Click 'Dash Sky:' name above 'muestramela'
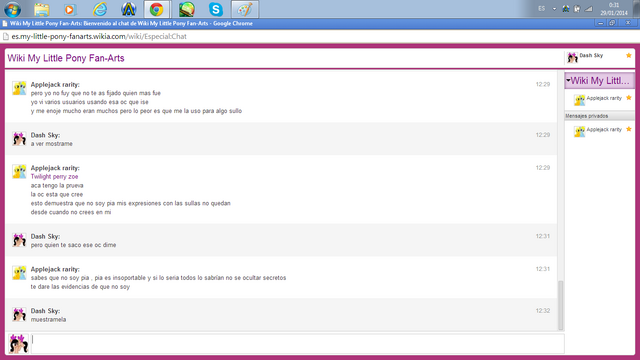Image resolution: width=640 pixels, height=360 pixels. tap(45, 311)
